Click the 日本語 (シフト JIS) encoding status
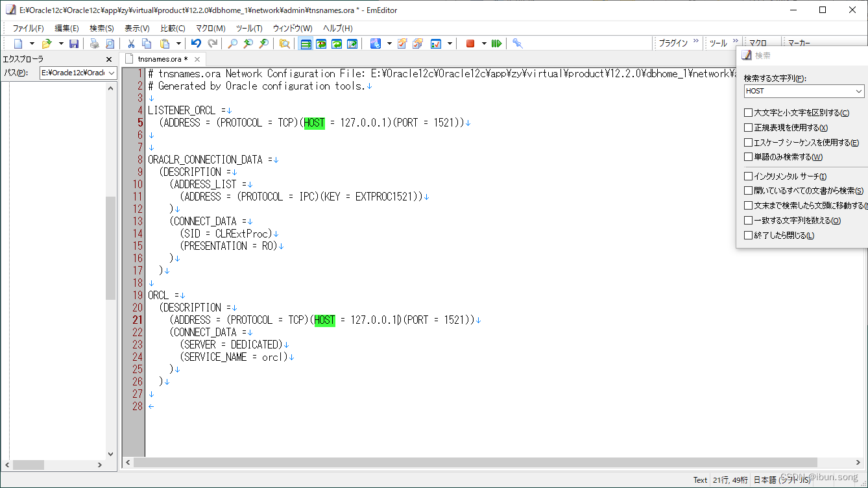Viewport: 868px width, 488px height. 781,480
